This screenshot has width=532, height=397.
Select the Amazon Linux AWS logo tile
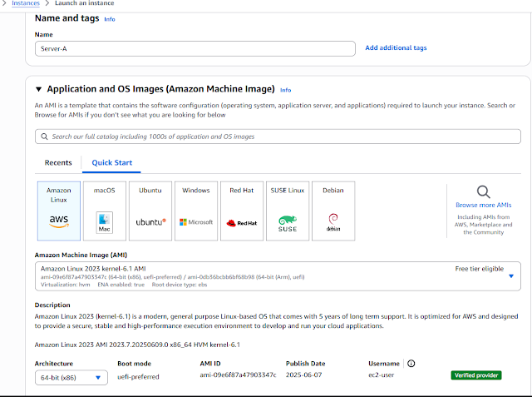tap(59, 220)
